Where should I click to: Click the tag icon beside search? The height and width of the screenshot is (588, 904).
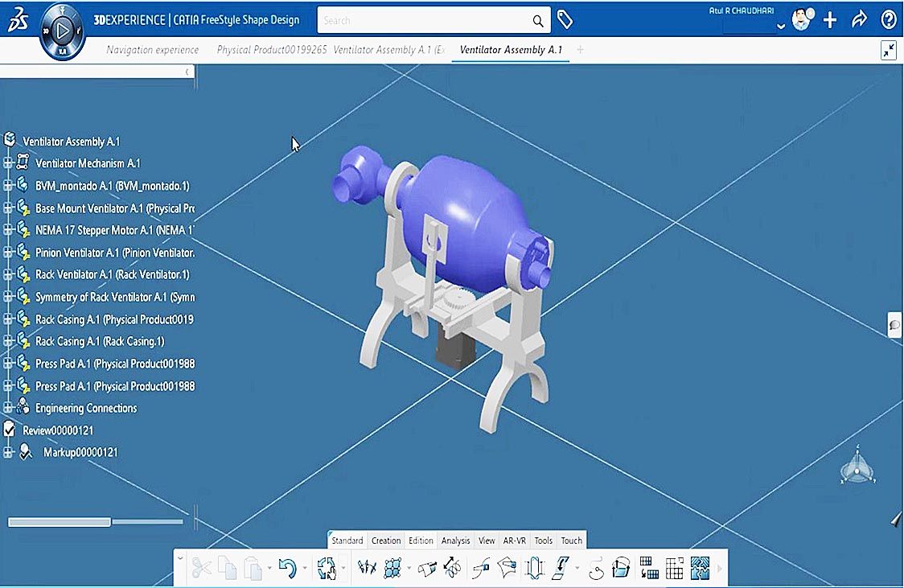click(x=565, y=20)
